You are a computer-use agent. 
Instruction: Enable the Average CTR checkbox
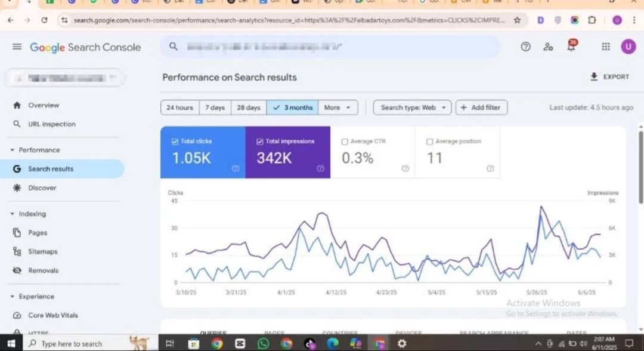345,141
